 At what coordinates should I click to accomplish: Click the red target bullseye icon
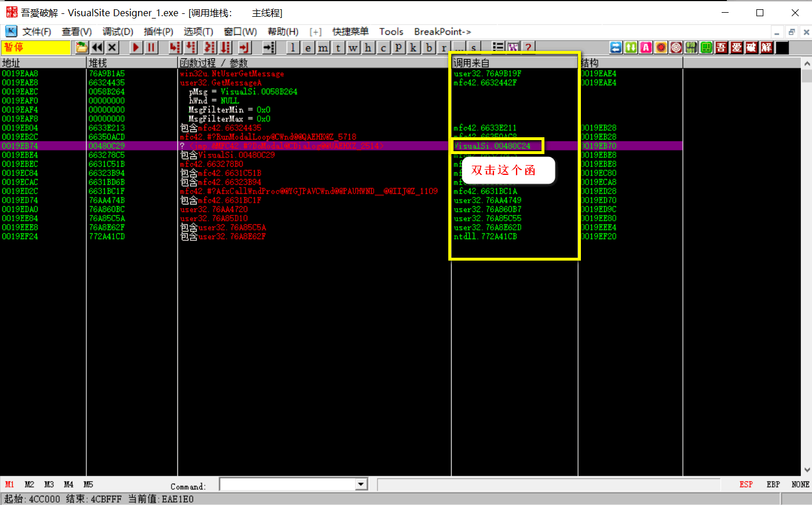click(x=676, y=47)
